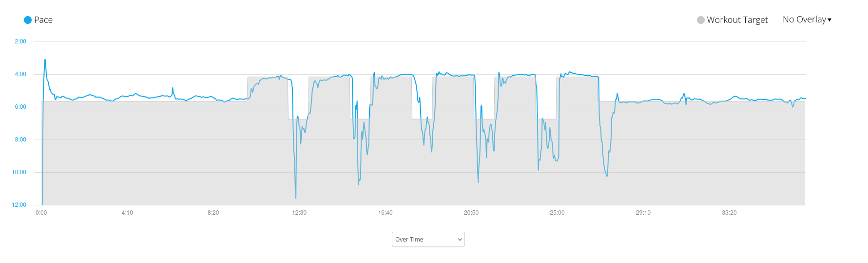Click the 2:00 pace axis label
The image size is (868, 263).
[20, 41]
